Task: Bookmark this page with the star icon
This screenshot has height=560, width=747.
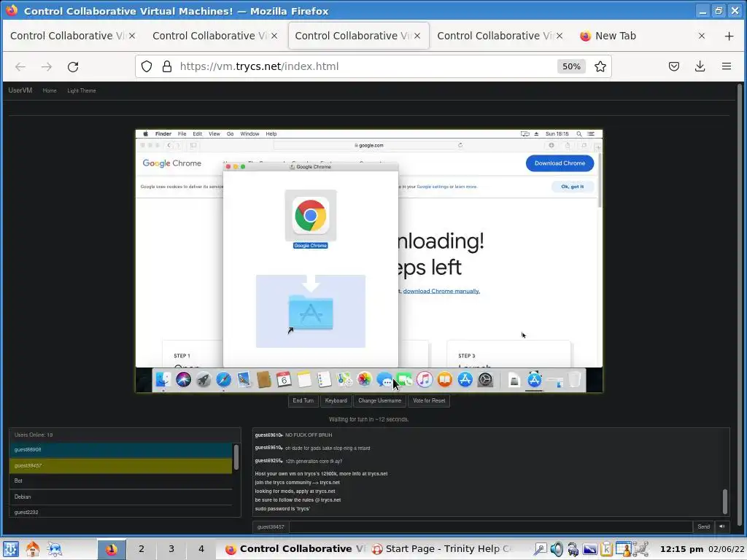Action: coord(600,66)
